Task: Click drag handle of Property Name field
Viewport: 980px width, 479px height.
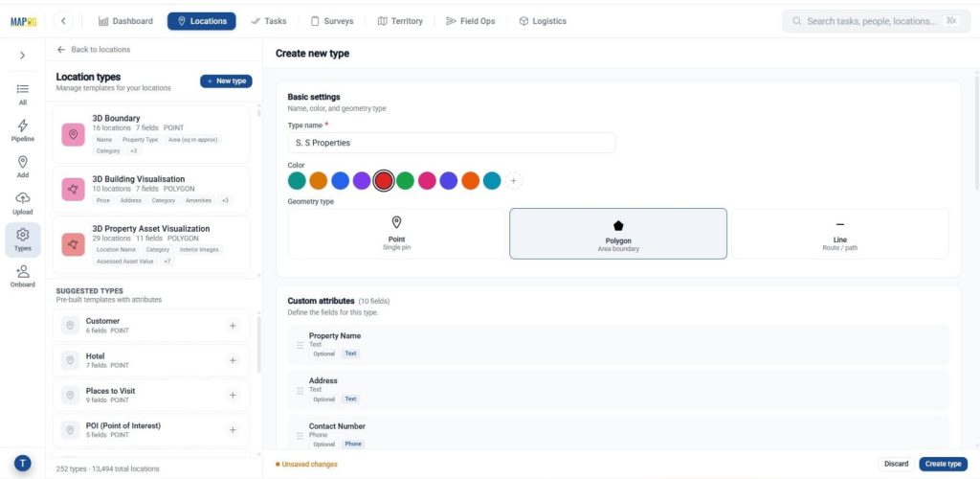Action: pyautogui.click(x=300, y=345)
